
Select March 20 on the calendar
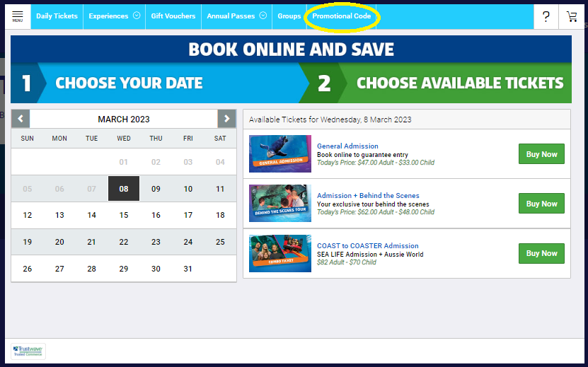(x=59, y=242)
